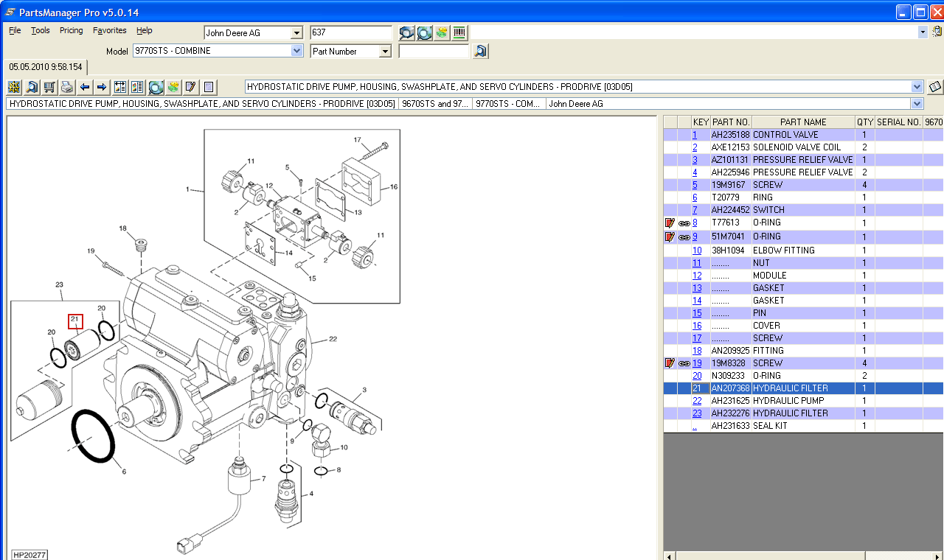Screen dimensions: 944x560
Task: Click the open book icon beside the section dropdown
Action: (935, 87)
